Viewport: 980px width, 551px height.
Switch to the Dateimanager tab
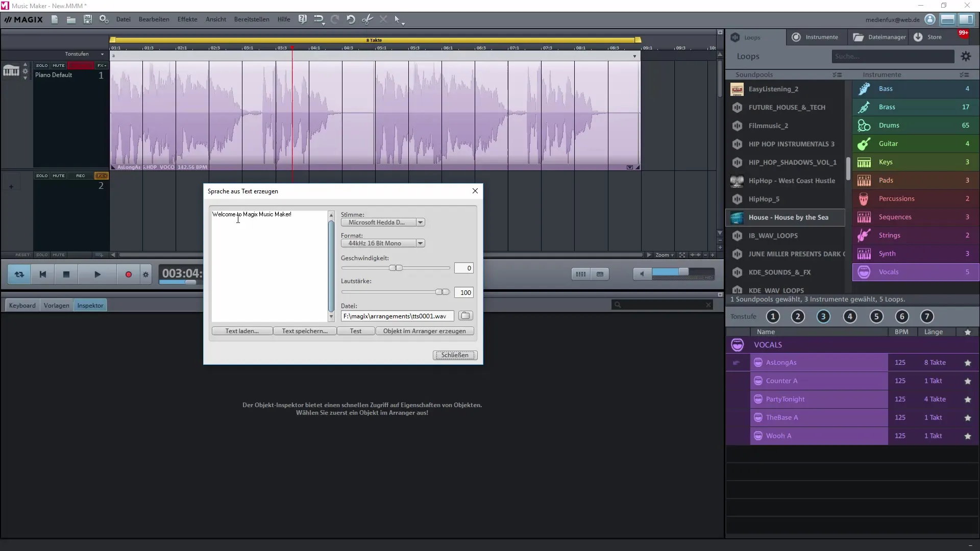(880, 37)
